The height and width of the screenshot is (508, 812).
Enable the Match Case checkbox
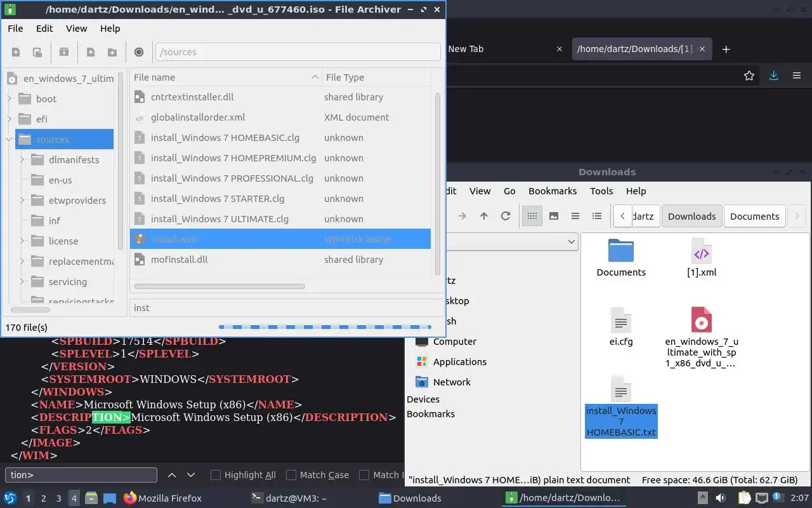click(x=291, y=474)
